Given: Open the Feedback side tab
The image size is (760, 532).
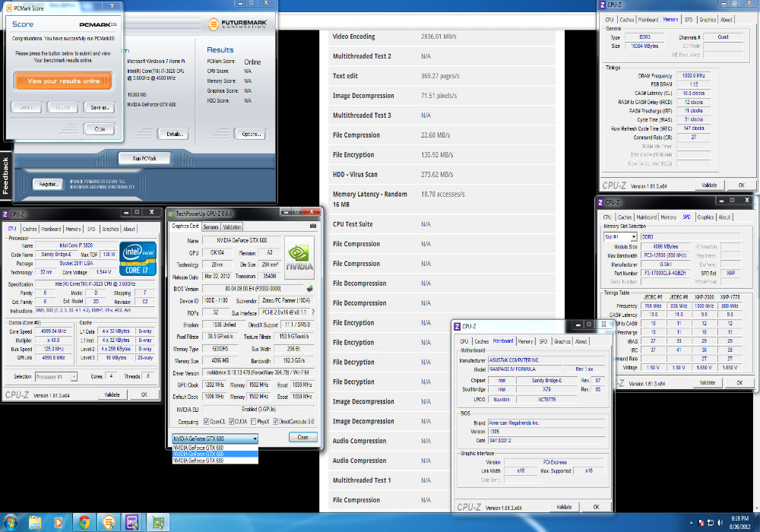Looking at the screenshot, I should [x=5, y=176].
